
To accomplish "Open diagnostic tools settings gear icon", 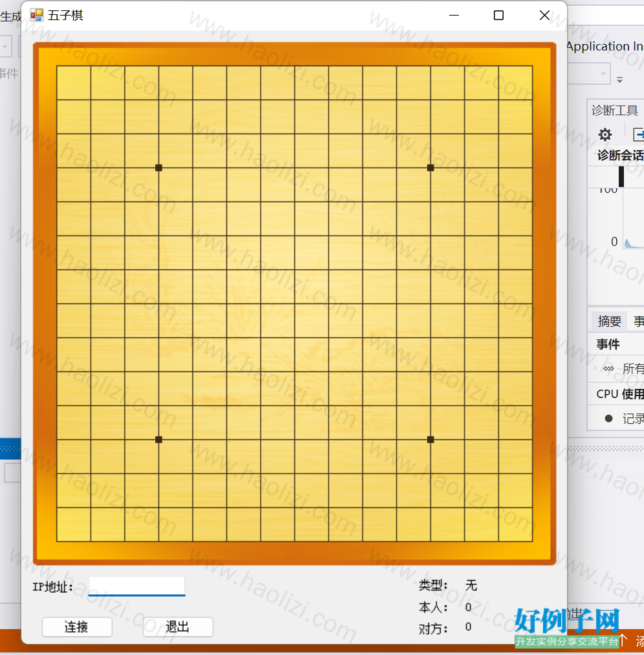I will 605,135.
